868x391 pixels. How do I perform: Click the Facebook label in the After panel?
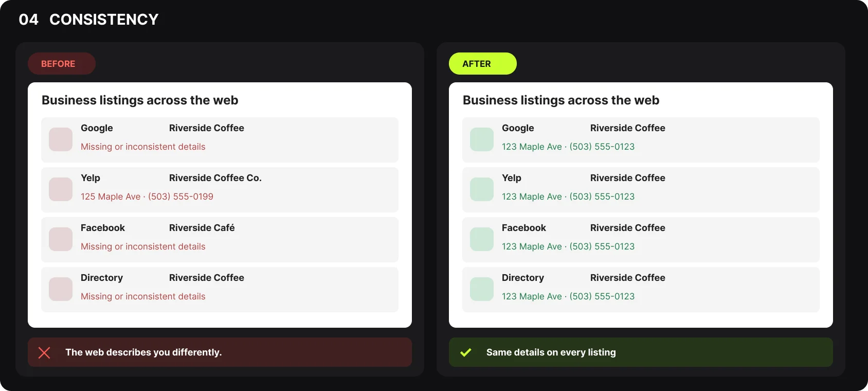(x=524, y=228)
